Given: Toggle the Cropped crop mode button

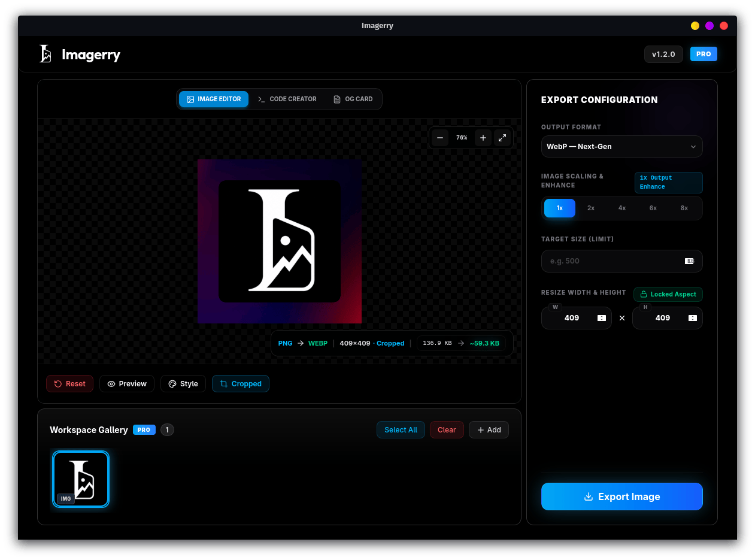Looking at the screenshot, I should point(241,384).
